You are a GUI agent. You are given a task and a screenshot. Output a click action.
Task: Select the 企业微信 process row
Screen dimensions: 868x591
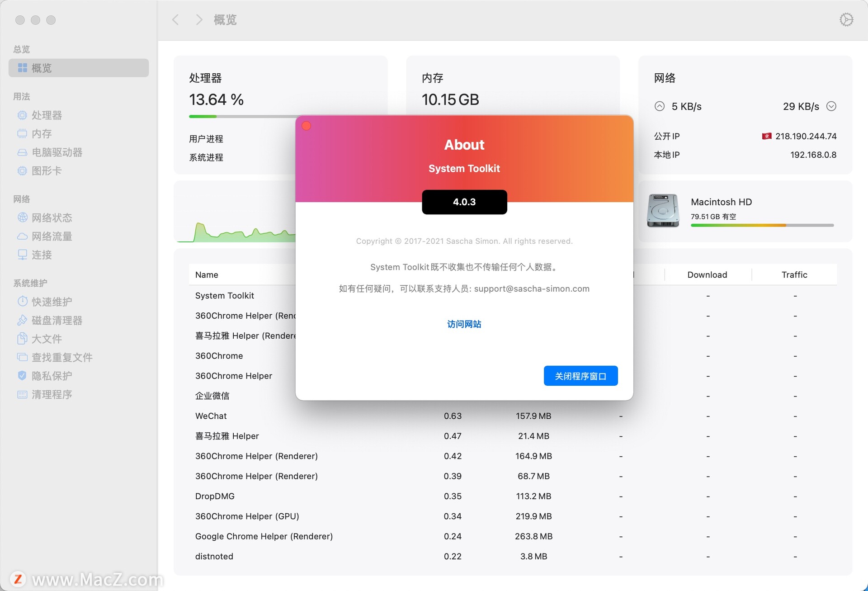pos(242,396)
